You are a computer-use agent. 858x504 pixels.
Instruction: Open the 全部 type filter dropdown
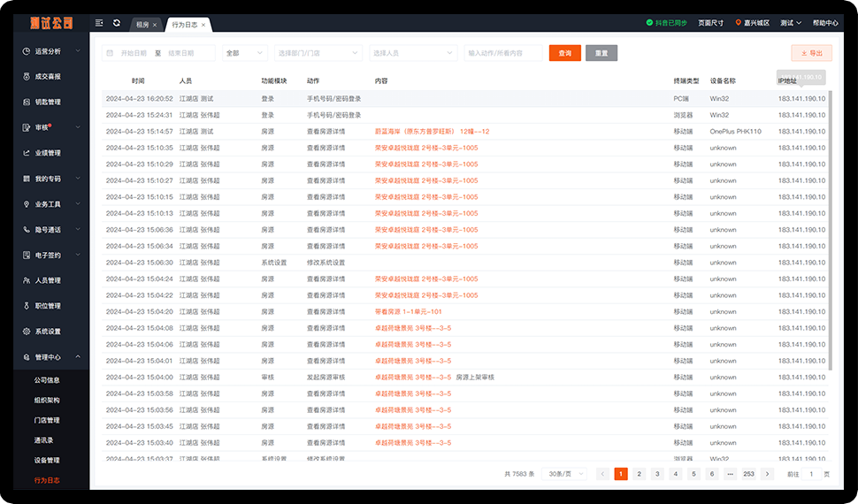point(245,53)
